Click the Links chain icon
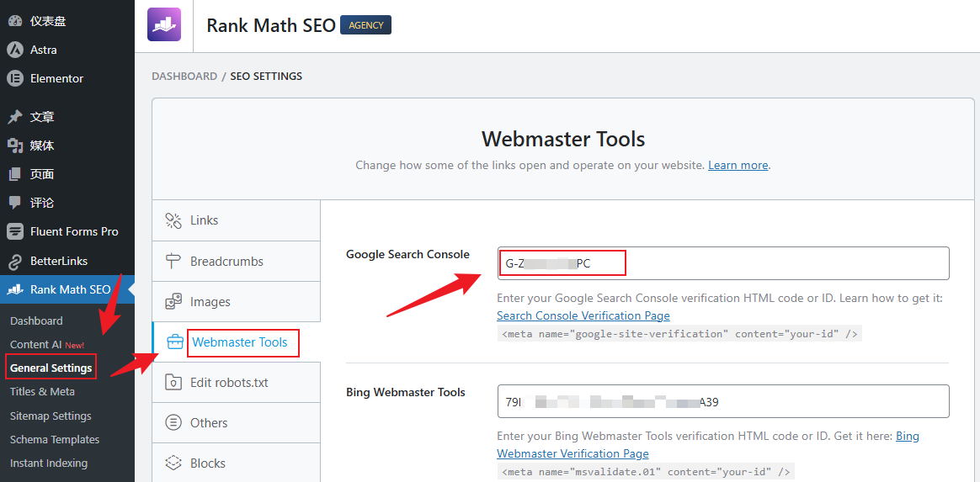The height and width of the screenshot is (482, 980). (x=173, y=220)
